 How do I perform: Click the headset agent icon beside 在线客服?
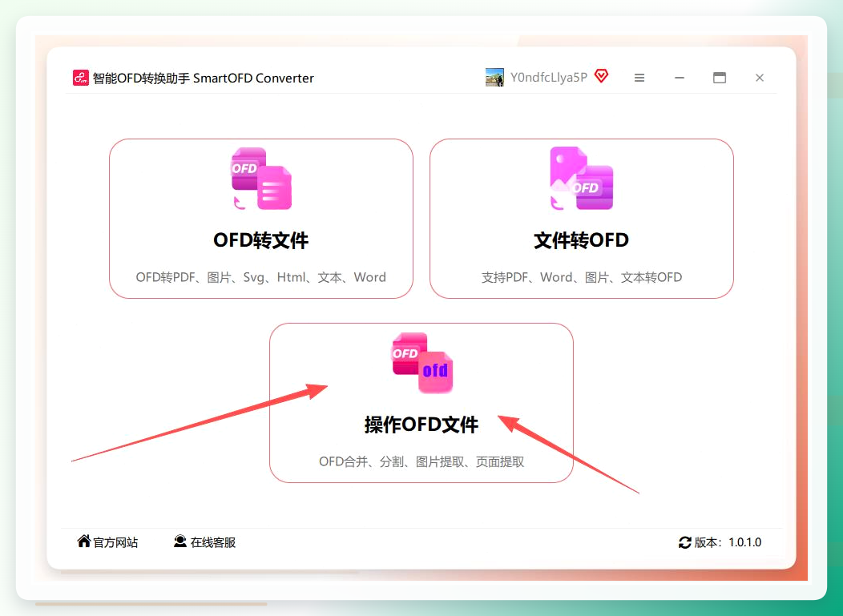click(x=180, y=542)
